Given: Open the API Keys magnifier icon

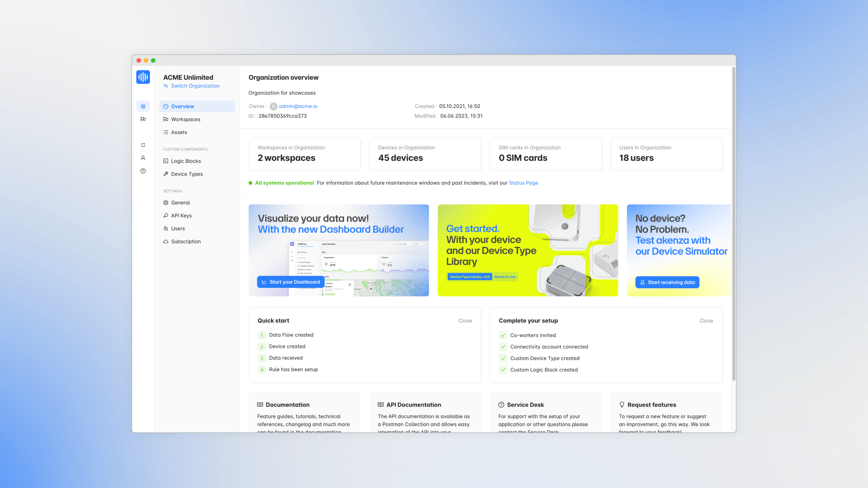Looking at the screenshot, I should click(165, 215).
